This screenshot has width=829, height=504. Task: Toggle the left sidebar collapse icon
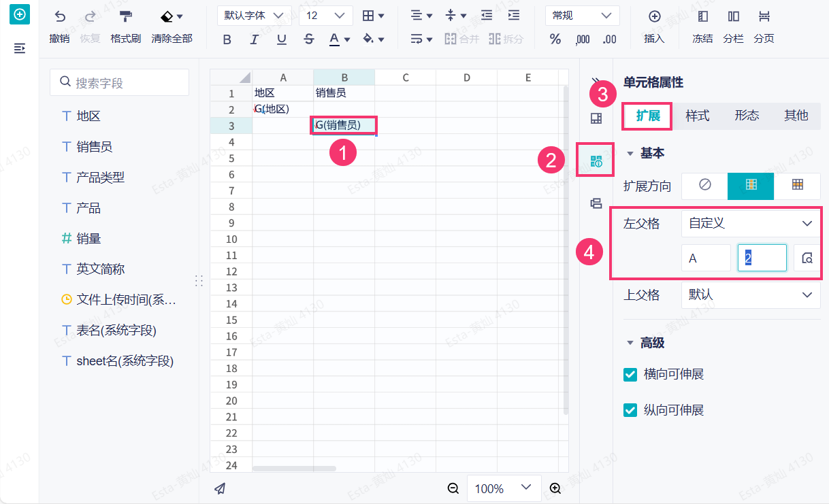point(20,48)
